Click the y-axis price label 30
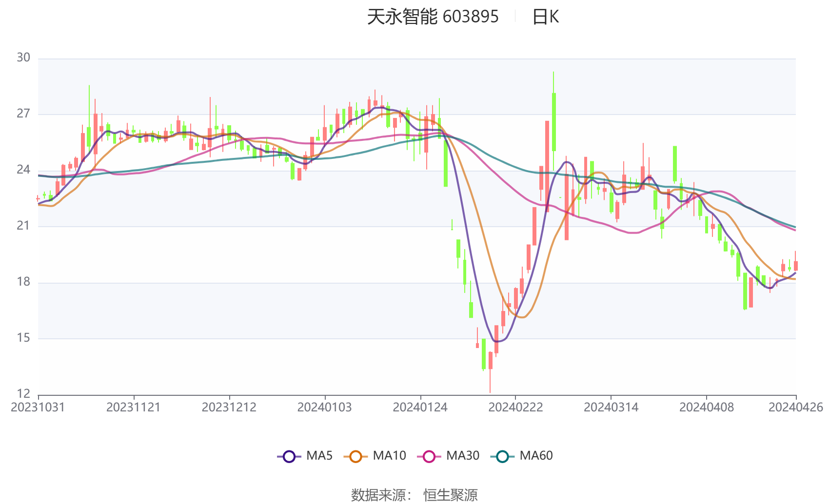829x504 pixels. tap(23, 58)
